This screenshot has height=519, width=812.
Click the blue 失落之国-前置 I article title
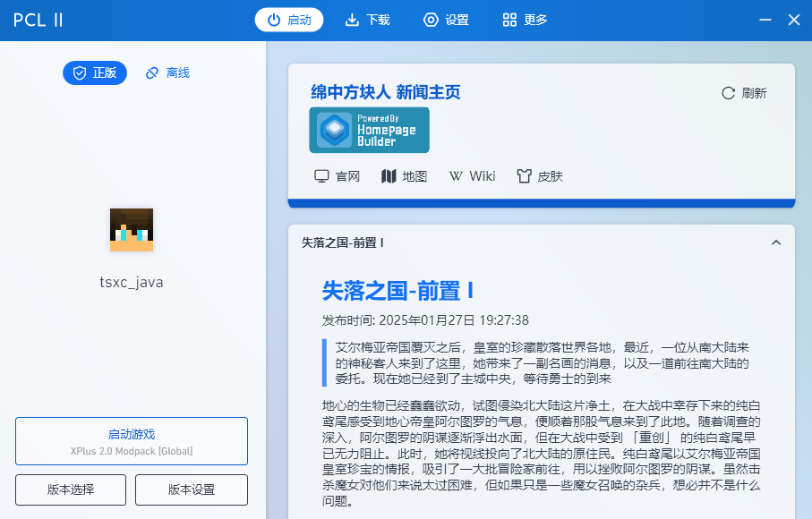(397, 291)
